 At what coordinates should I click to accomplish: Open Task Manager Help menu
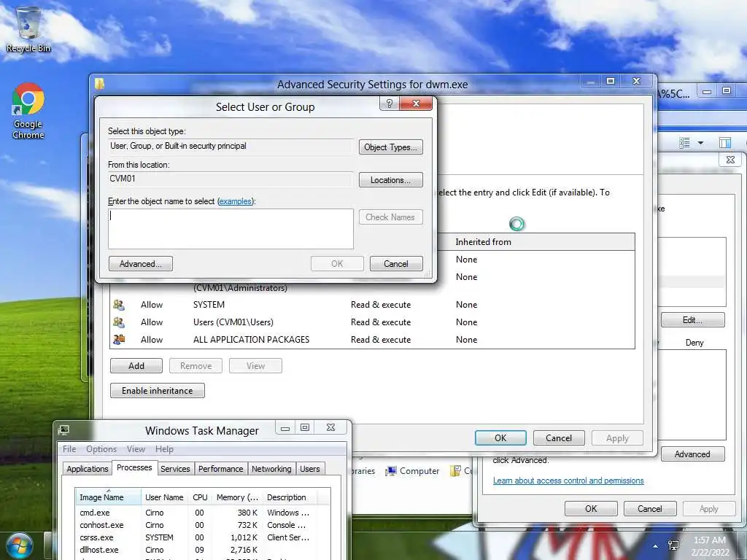pos(164,449)
